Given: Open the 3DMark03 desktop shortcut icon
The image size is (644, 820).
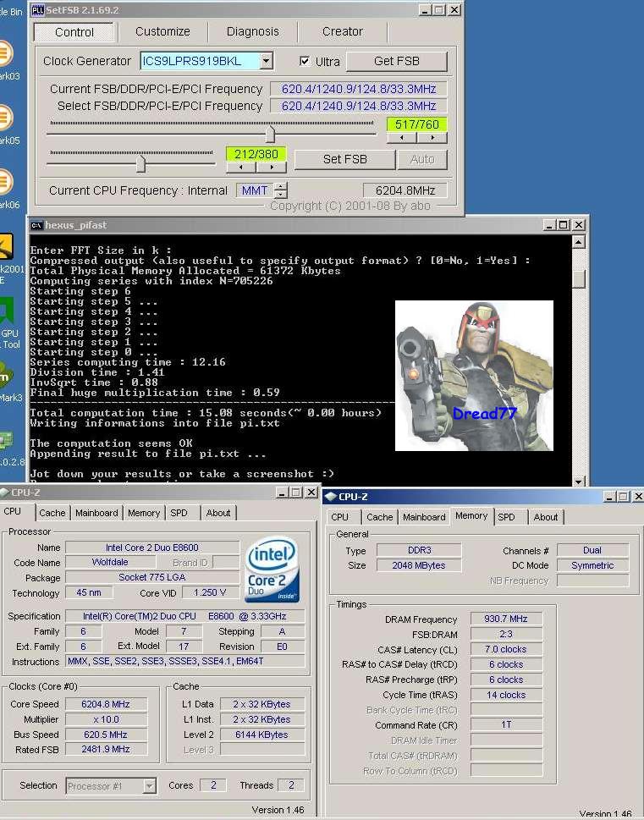Looking at the screenshot, I should (5, 52).
